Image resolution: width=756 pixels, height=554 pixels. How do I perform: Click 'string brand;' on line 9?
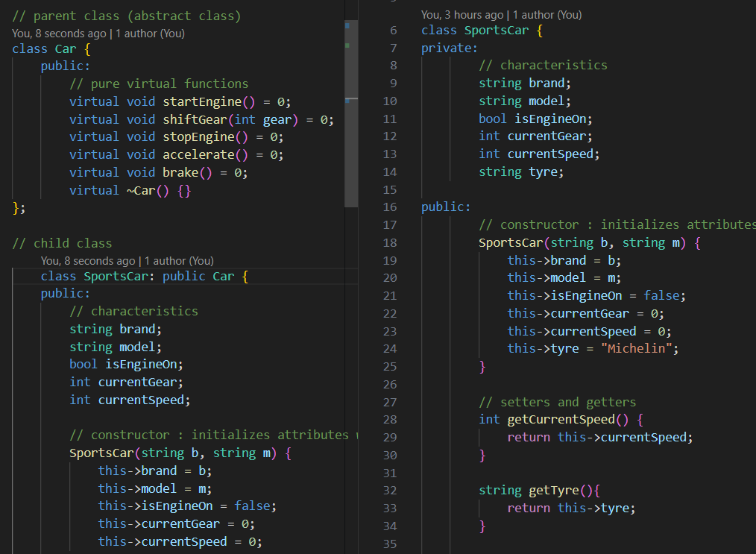525,84
